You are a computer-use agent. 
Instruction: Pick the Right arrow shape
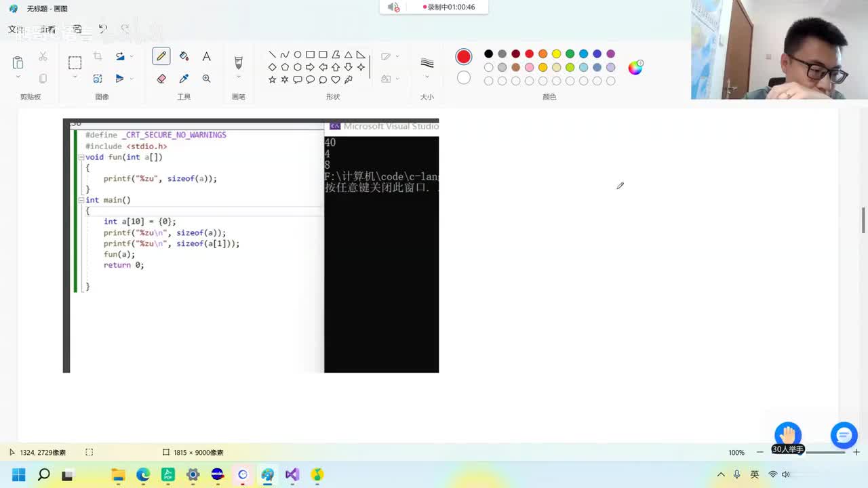310,67
